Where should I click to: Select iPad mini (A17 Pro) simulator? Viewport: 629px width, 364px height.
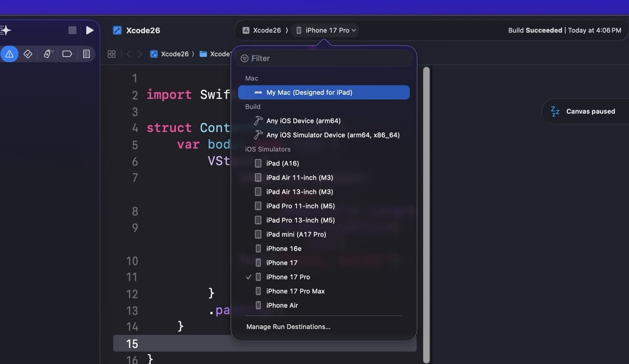324,234
